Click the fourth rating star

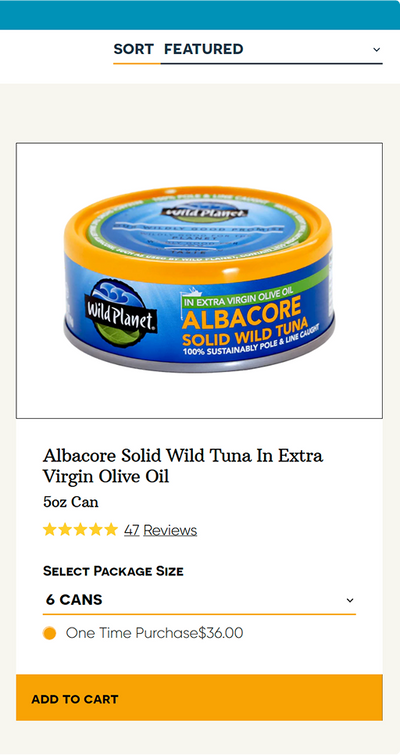tap(96, 530)
